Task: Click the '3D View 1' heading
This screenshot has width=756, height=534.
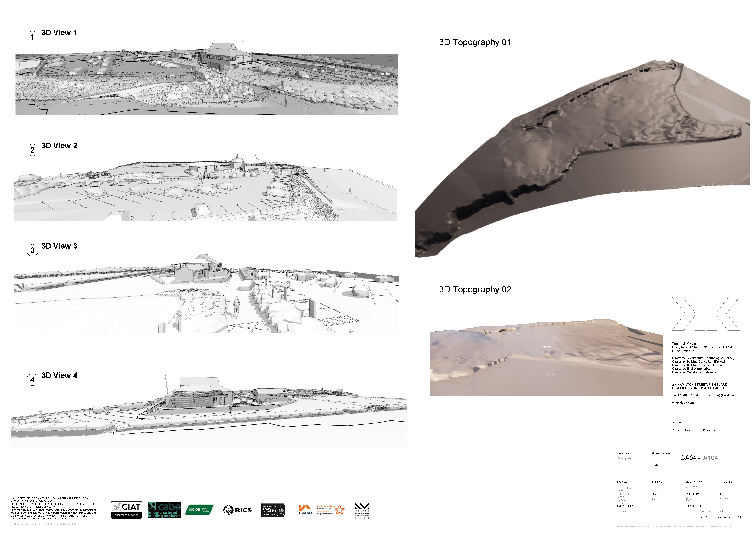Action: point(59,33)
